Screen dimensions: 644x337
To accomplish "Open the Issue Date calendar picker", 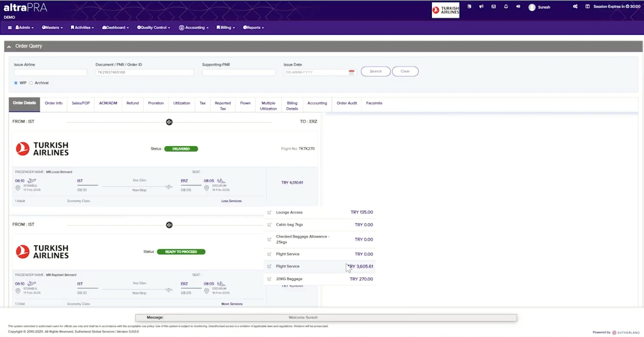I will click(x=351, y=72).
